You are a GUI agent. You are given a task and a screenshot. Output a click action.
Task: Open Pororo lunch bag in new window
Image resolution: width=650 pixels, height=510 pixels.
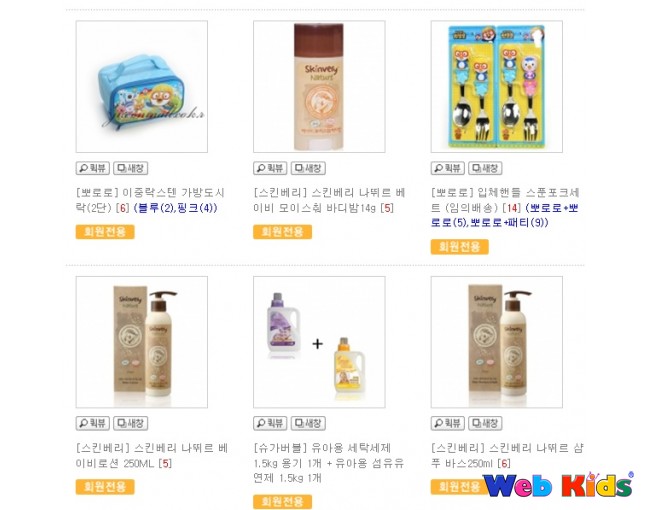click(x=131, y=168)
